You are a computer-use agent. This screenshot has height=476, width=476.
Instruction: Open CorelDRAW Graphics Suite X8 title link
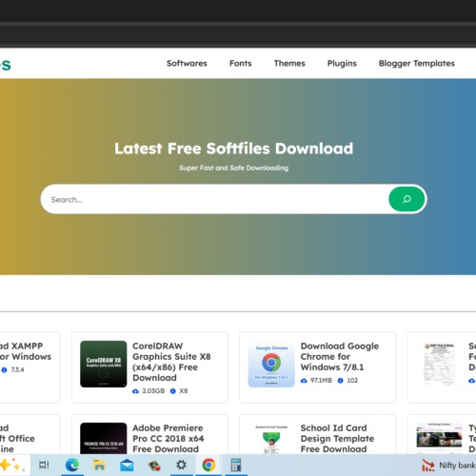tap(171, 362)
